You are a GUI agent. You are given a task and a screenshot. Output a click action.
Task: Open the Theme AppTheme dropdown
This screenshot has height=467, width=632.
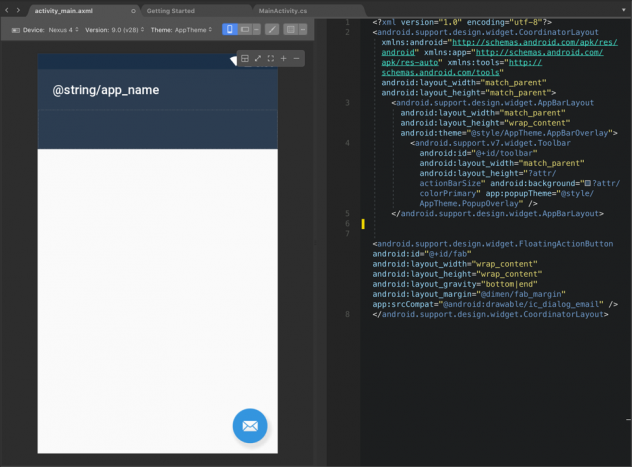pos(182,30)
